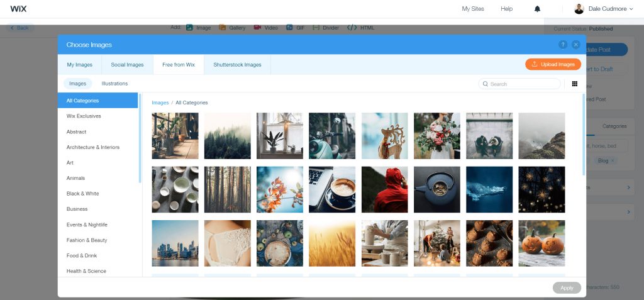Select the Social Images tab
This screenshot has width=644, height=300.
point(127,65)
